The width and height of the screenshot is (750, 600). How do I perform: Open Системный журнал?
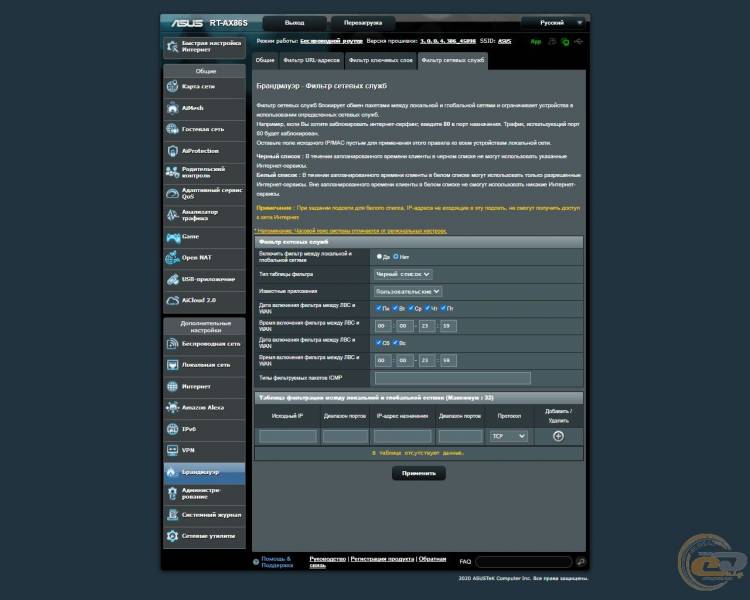pyautogui.click(x=204, y=515)
